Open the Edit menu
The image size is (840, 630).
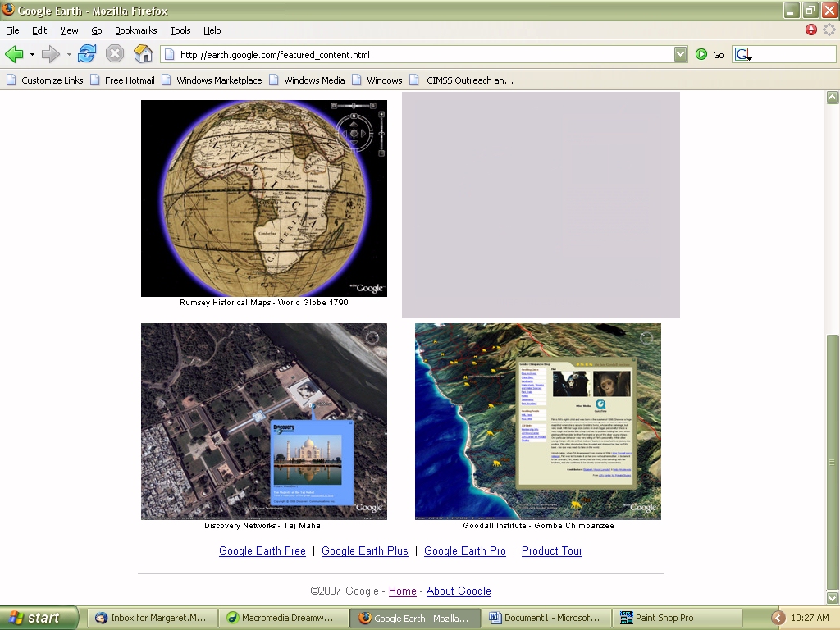39,30
